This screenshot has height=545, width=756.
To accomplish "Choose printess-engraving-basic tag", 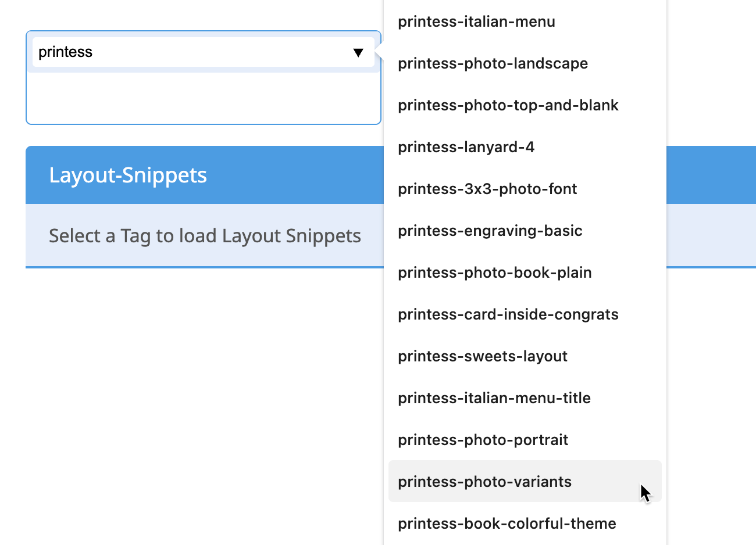I will tap(490, 231).
